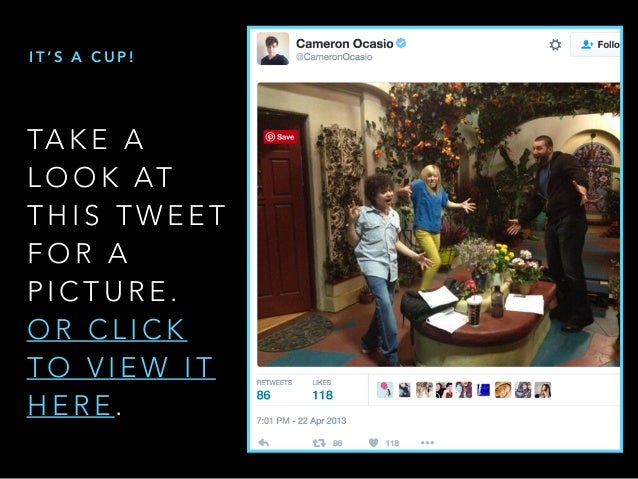Open the tweet settings gear icon
Screen dimensions: 638x479
[x=555, y=44]
